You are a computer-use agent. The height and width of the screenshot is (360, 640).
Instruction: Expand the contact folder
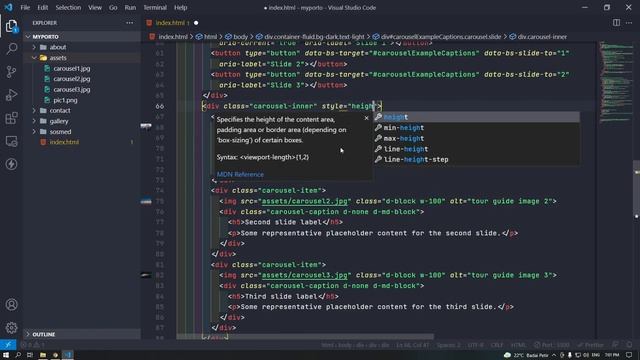point(34,111)
